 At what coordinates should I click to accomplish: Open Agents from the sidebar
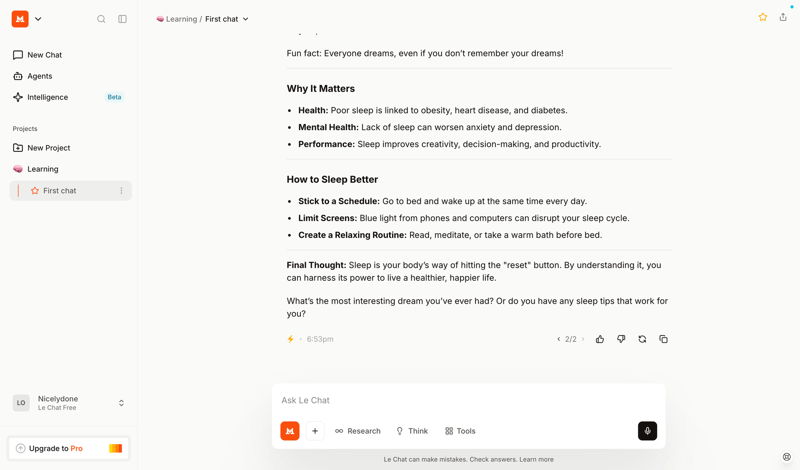tap(40, 76)
